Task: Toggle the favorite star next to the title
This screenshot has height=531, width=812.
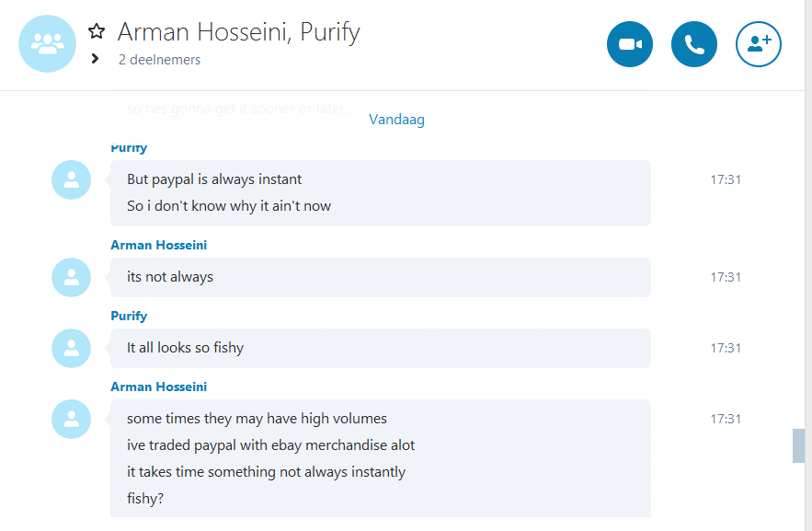Action: 97,31
